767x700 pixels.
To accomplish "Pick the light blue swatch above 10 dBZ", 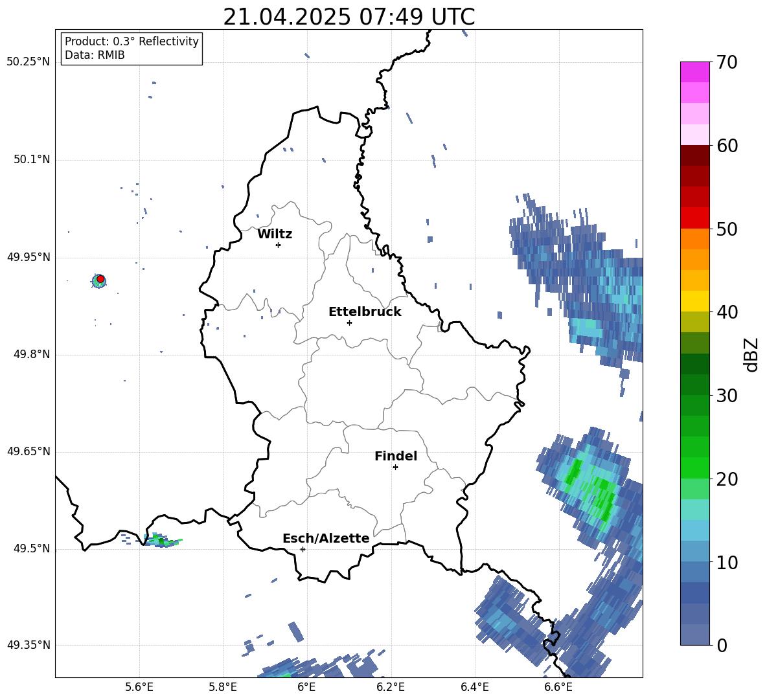I will click(x=694, y=530).
